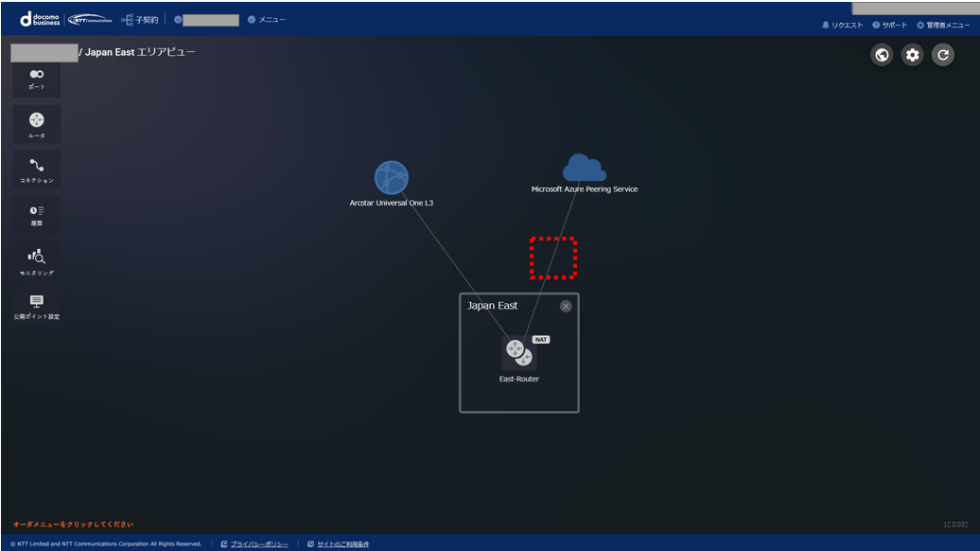Click the globe view button at top right
Screen dimensions: 980x551
[x=882, y=55]
